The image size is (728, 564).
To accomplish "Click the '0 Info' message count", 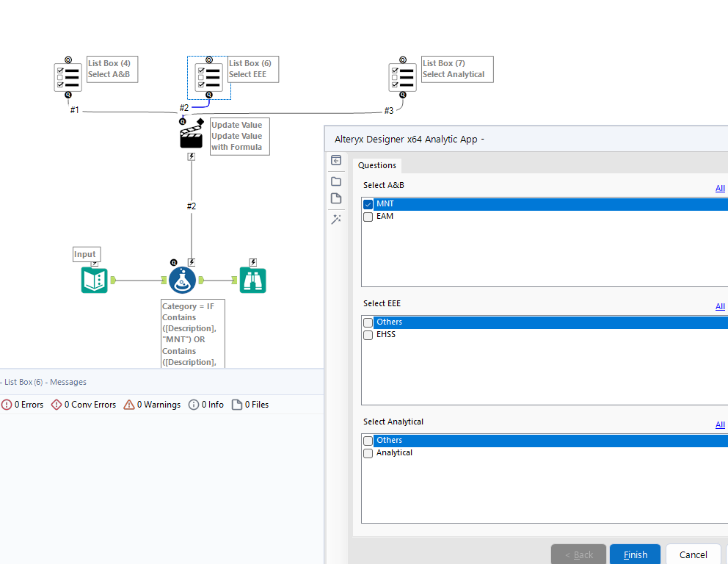I will pyautogui.click(x=213, y=405).
